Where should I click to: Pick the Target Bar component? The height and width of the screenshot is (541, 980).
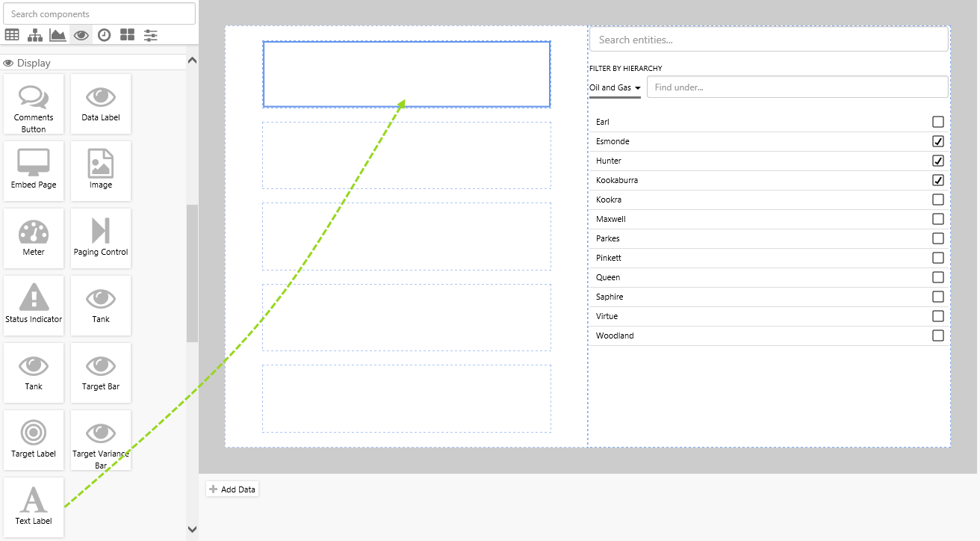(101, 373)
